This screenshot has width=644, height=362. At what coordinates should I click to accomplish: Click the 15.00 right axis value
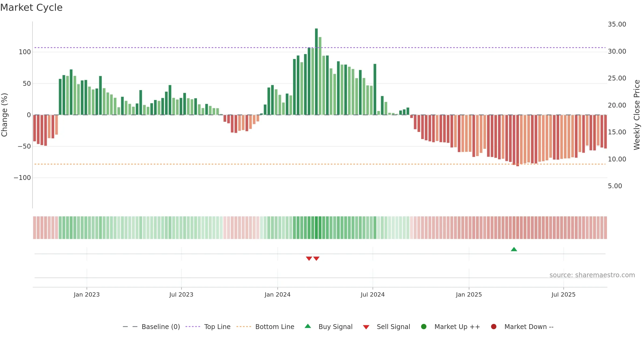coord(617,132)
